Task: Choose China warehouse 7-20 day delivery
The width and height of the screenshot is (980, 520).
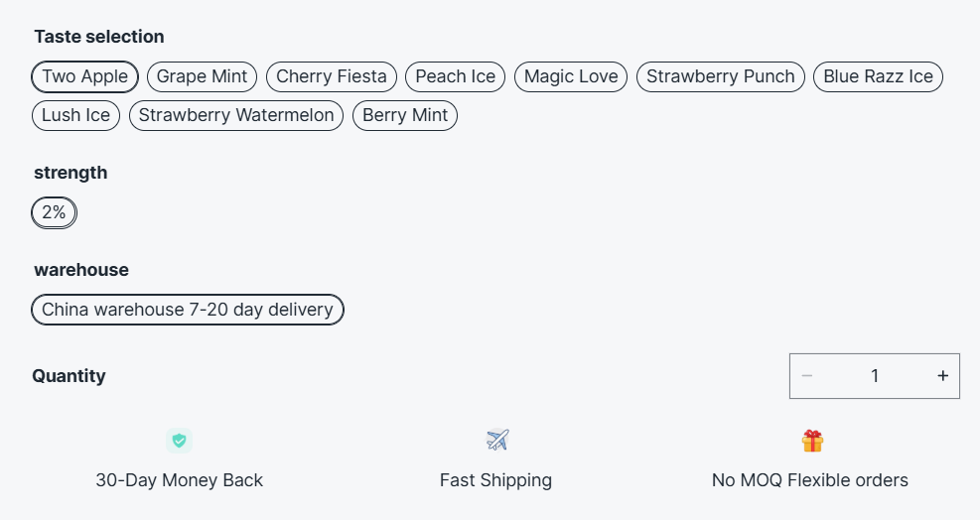Action: tap(188, 310)
